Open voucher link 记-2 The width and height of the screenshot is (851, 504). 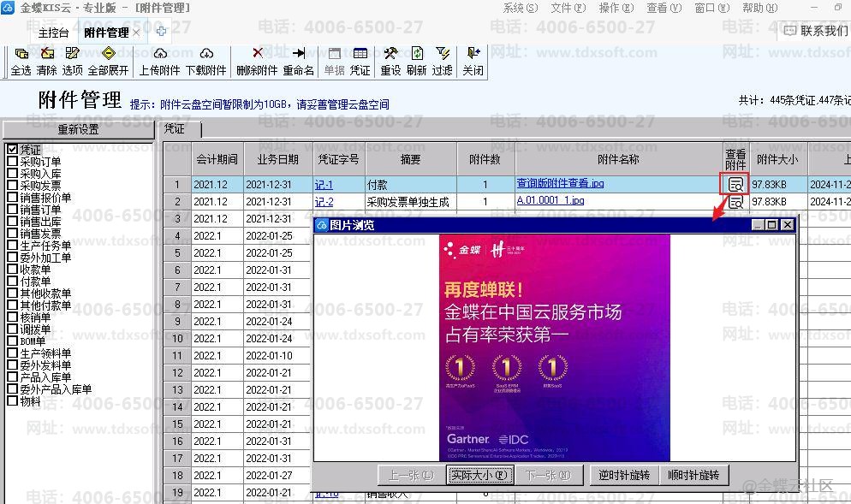click(324, 202)
